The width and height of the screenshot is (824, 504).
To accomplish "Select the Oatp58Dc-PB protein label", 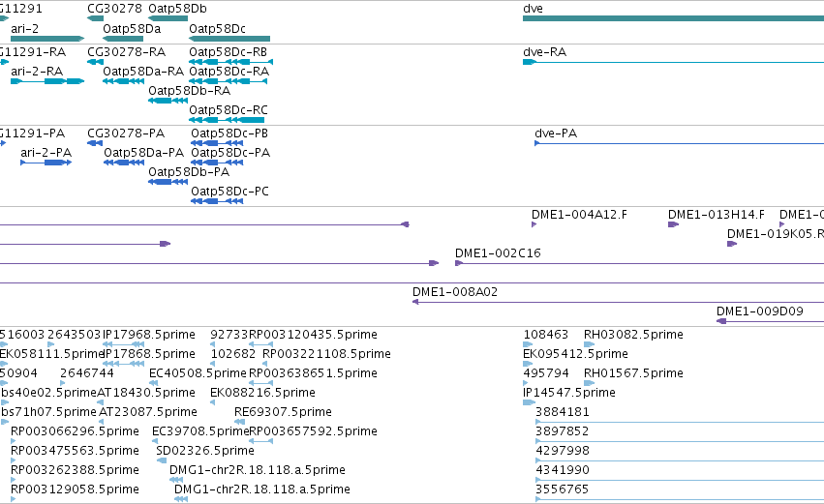I will click(x=229, y=133).
